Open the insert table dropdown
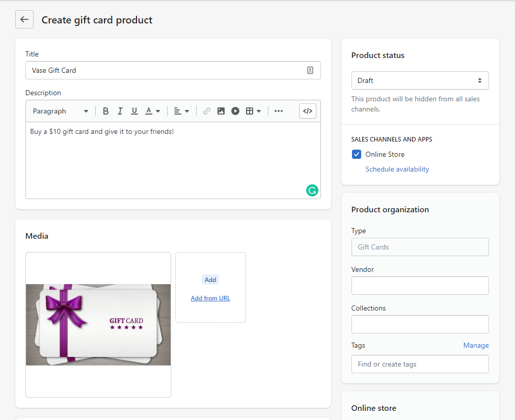Screen dimensions: 515x420 click(x=253, y=111)
